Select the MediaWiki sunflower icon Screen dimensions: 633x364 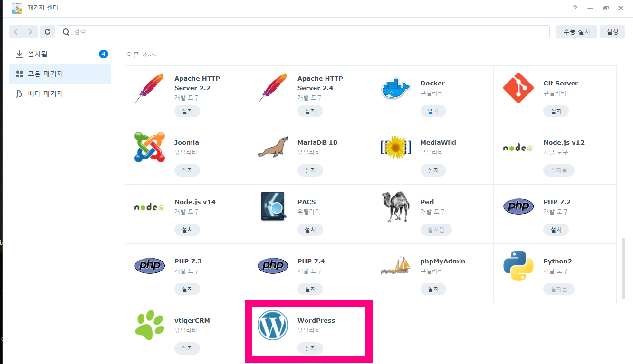395,147
